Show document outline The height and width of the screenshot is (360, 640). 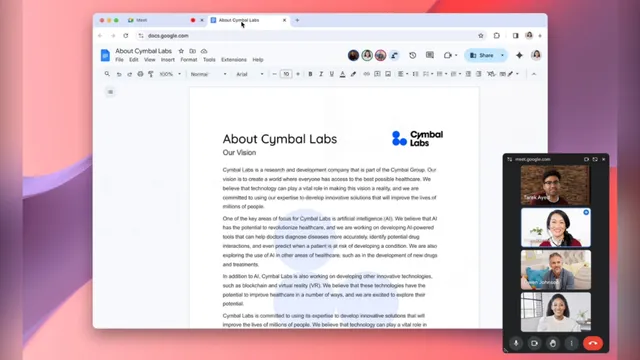click(110, 92)
